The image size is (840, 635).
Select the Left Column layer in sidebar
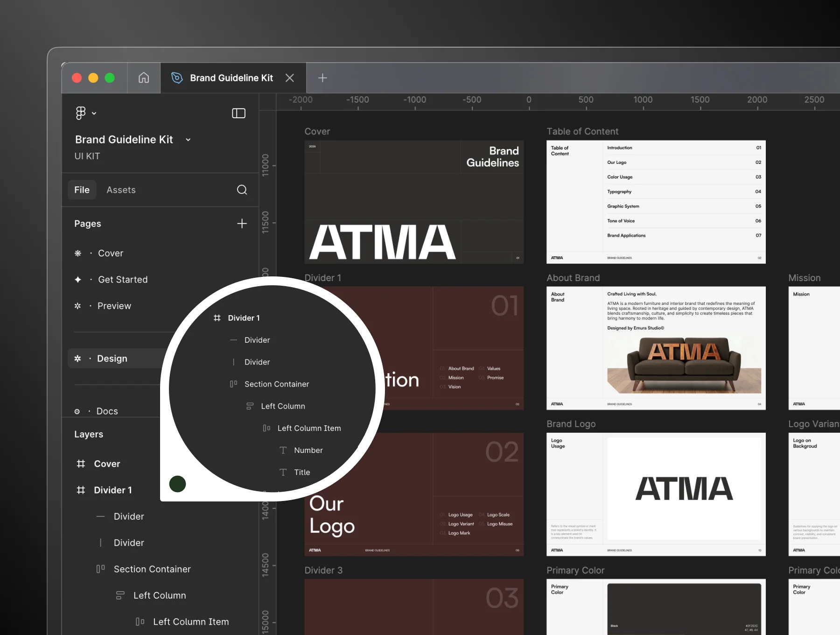point(160,595)
